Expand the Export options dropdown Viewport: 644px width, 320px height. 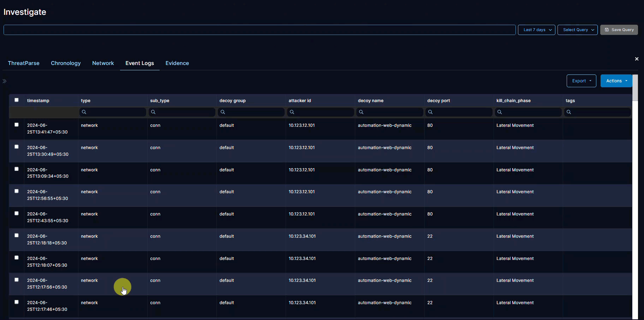pos(581,81)
